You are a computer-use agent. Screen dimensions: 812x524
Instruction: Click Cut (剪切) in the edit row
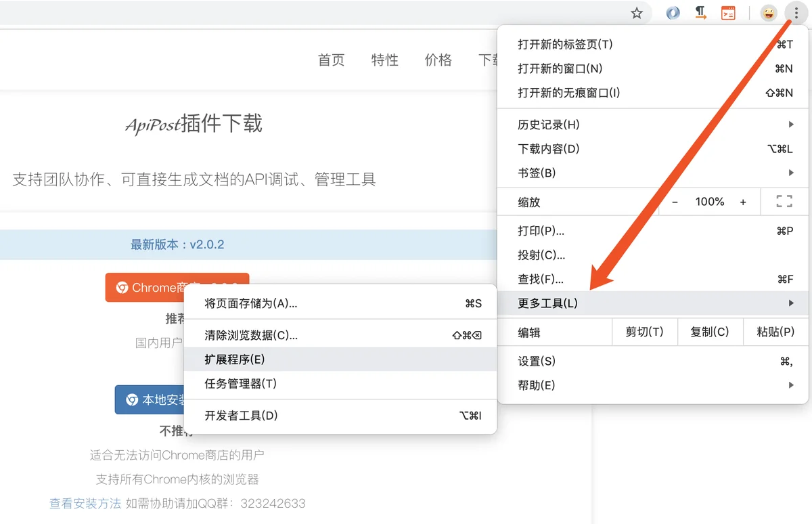tap(644, 332)
